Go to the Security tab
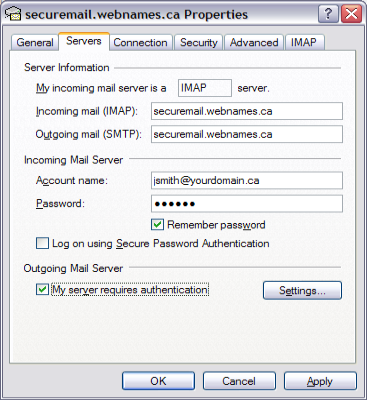Image resolution: width=367 pixels, height=400 pixels. point(199,42)
